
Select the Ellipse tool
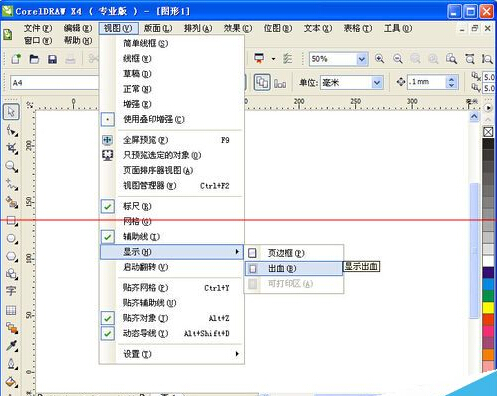12,238
